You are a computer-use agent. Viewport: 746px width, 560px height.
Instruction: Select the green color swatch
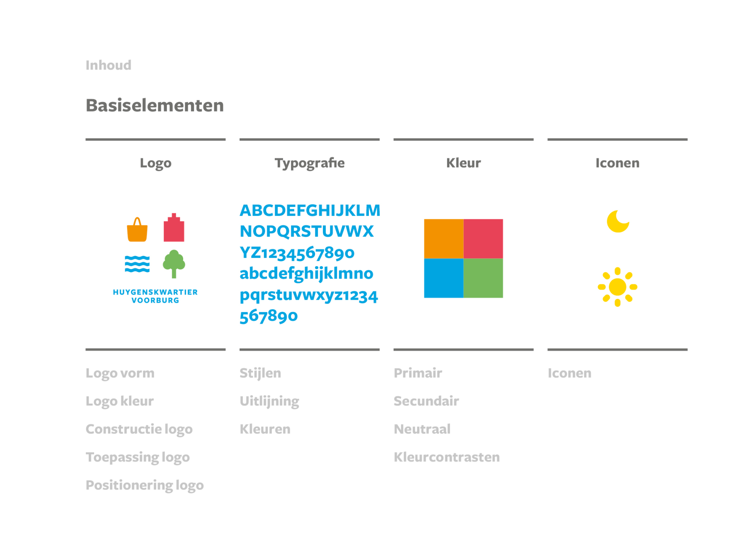[483, 278]
